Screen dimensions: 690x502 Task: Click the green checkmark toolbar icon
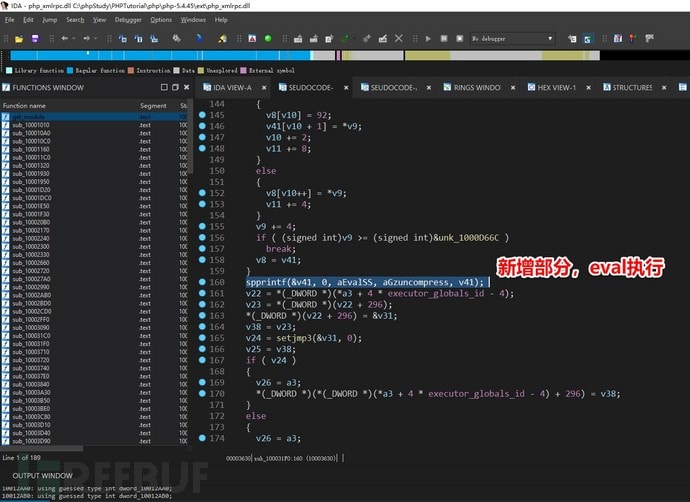coord(345,39)
